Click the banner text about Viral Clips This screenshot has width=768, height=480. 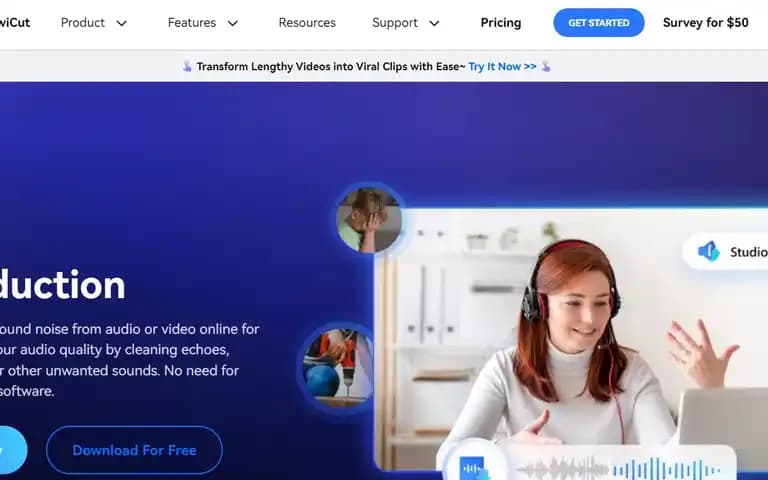coord(331,66)
